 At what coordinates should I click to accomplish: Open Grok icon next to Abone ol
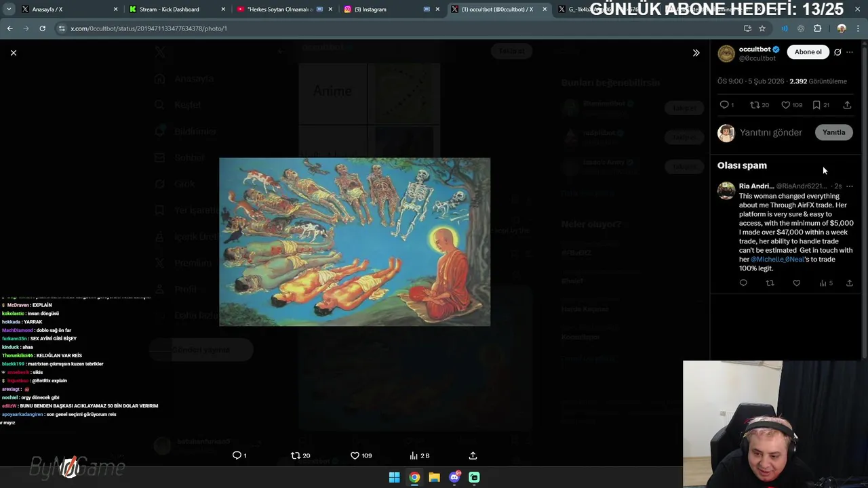pos(837,52)
